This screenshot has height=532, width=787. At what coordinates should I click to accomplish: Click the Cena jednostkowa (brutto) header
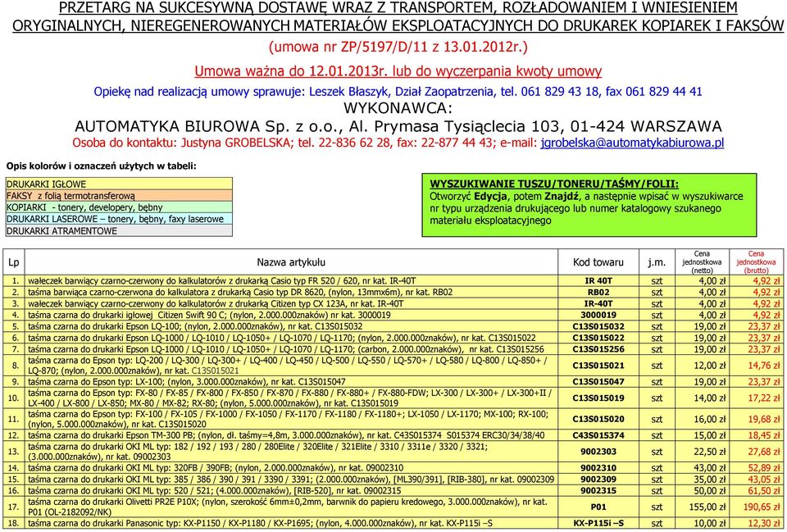pyautogui.click(x=756, y=262)
